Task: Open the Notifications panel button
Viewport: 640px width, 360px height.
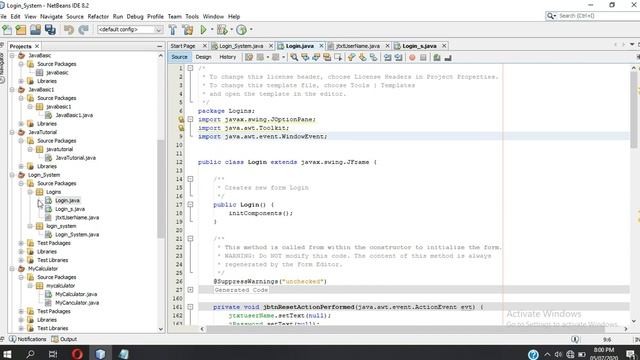Action: (28, 339)
